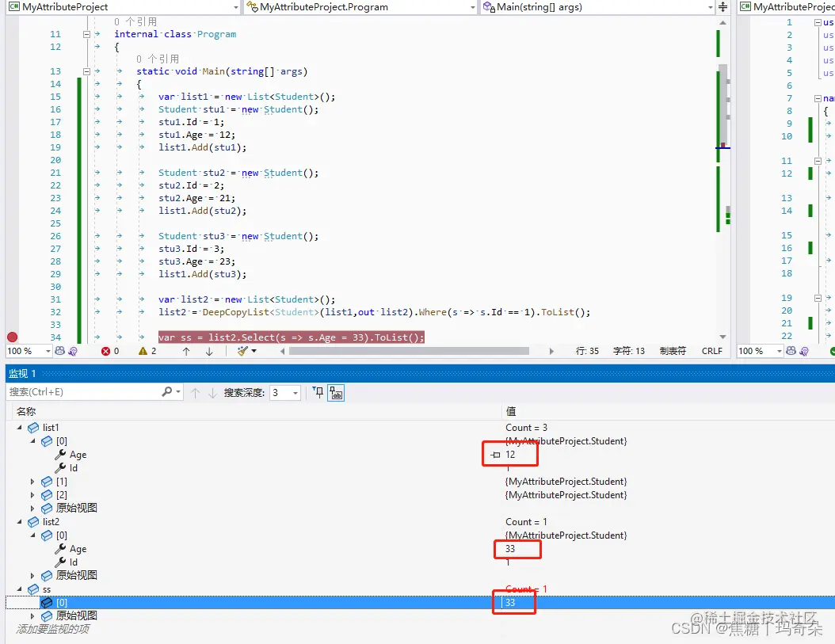Toggle the text visualizer icon in watch toolbar

[336, 393]
